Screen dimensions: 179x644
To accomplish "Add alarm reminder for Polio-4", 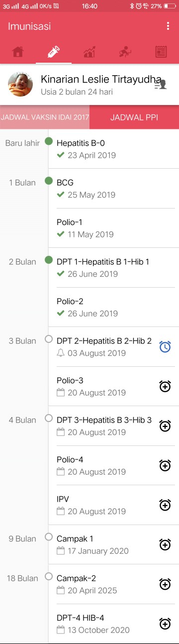I will coord(165,465).
